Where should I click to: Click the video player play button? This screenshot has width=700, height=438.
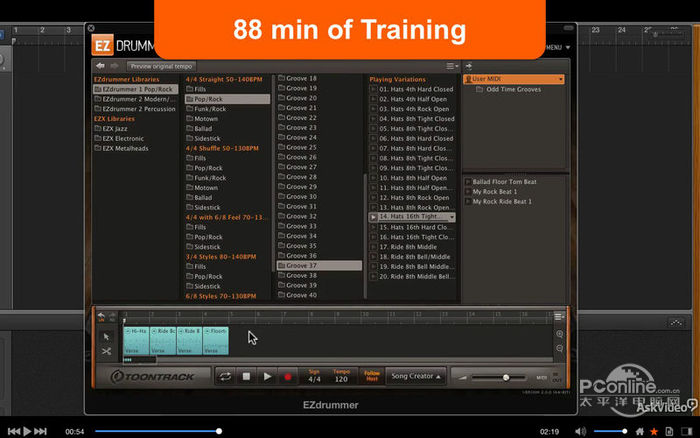[x=27, y=431]
